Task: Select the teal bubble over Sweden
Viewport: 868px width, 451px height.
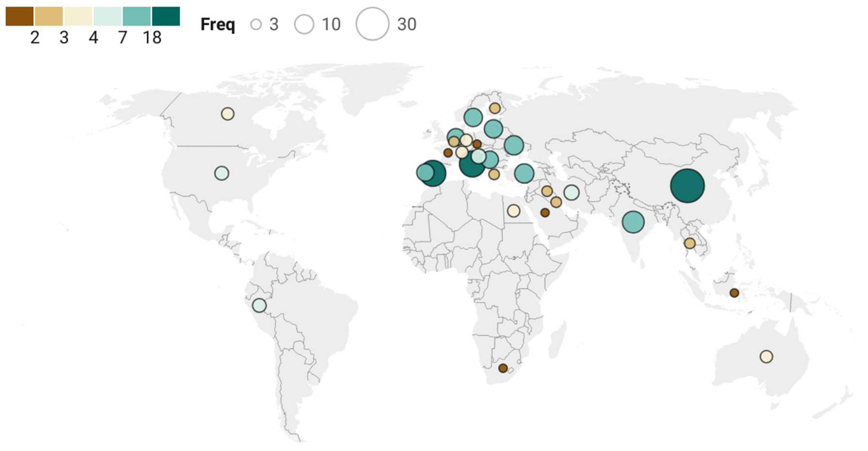Action: coord(473,117)
